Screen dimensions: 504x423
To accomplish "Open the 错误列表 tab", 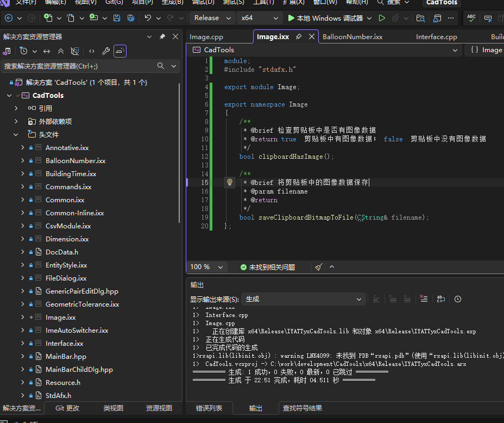I will point(210,408).
